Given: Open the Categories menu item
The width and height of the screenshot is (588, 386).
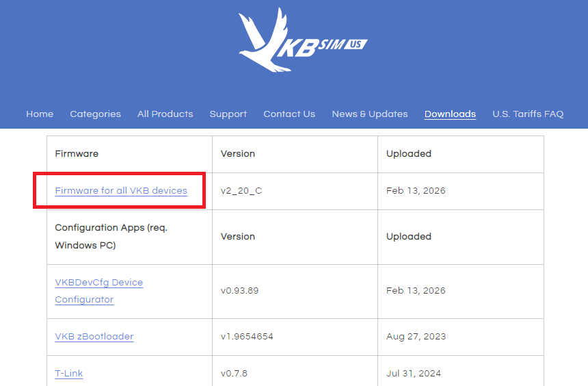Looking at the screenshot, I should click(95, 114).
